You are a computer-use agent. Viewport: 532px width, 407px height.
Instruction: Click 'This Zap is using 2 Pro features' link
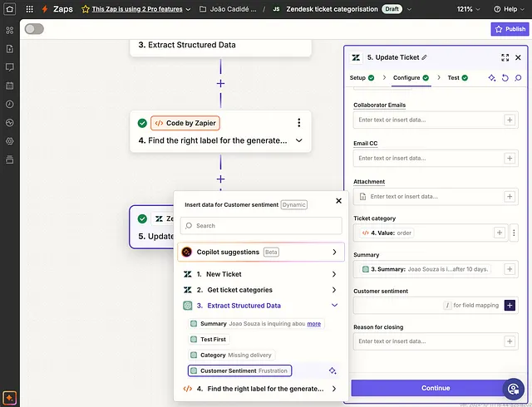137,9
